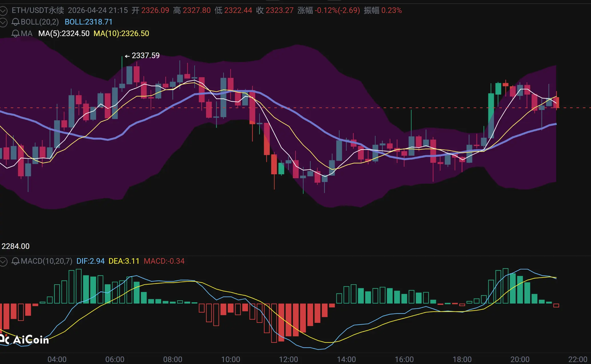Image resolution: width=591 pixels, height=364 pixels.
Task: Click the MA indicator name label
Action: [x=27, y=34]
